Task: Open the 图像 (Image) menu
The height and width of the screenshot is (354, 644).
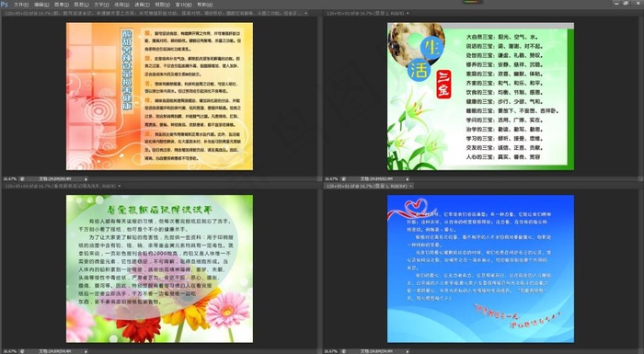Action: [x=62, y=5]
